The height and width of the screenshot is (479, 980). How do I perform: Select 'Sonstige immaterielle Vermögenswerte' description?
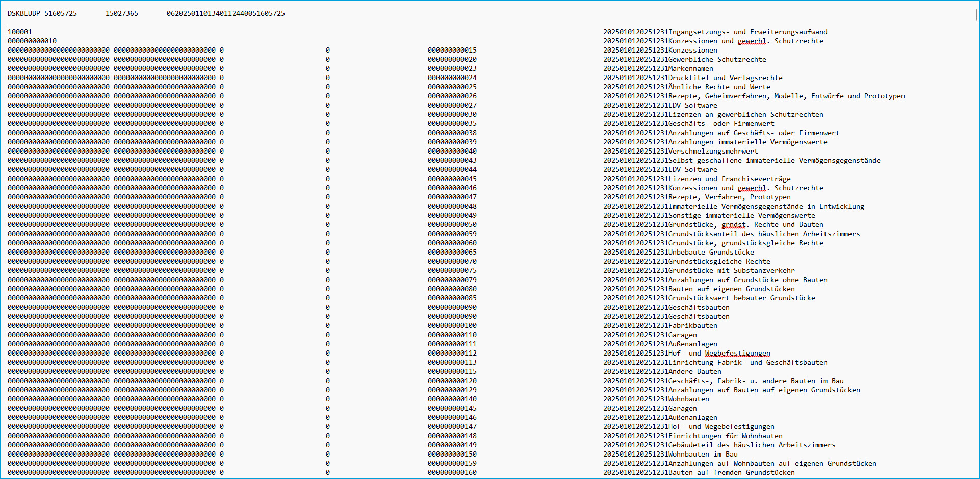point(742,215)
